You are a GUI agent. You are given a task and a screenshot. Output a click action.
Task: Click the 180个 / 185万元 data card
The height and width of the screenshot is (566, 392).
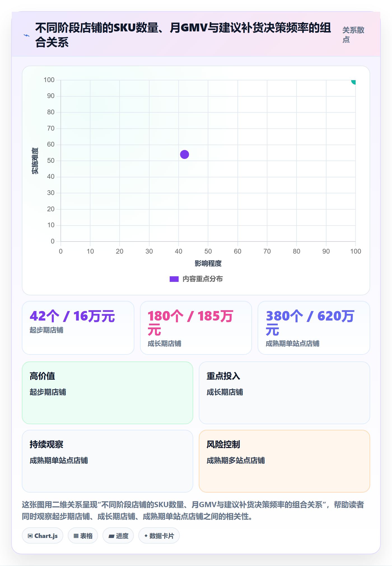tap(196, 328)
